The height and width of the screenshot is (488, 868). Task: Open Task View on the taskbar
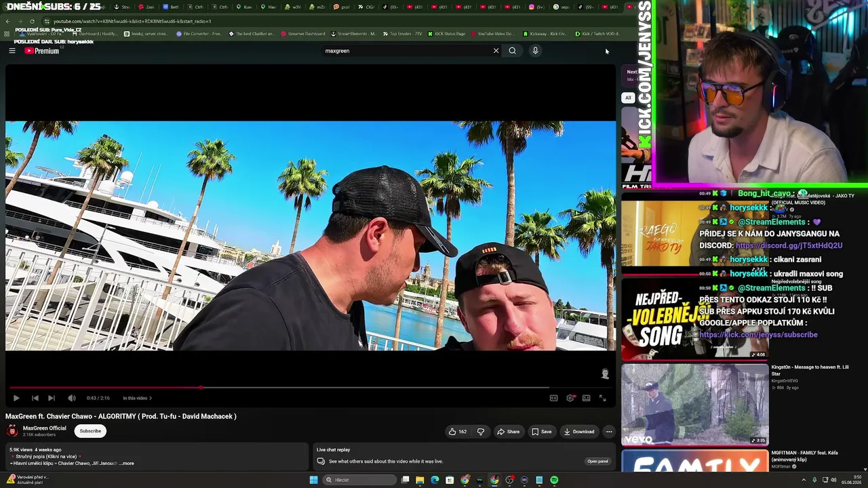[x=405, y=480]
